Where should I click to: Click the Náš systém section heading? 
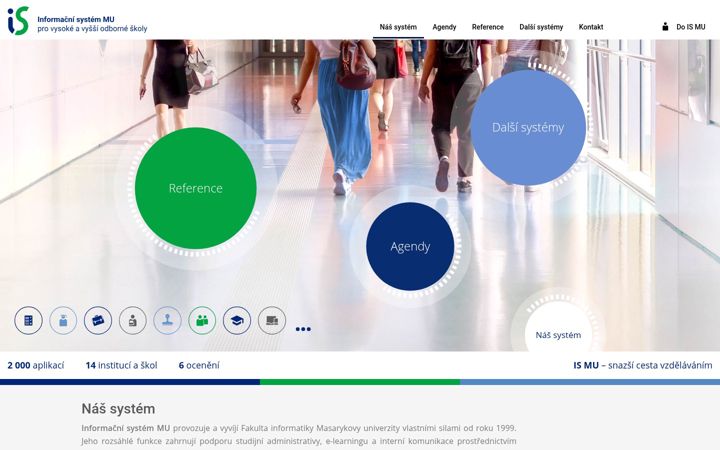coord(118,409)
